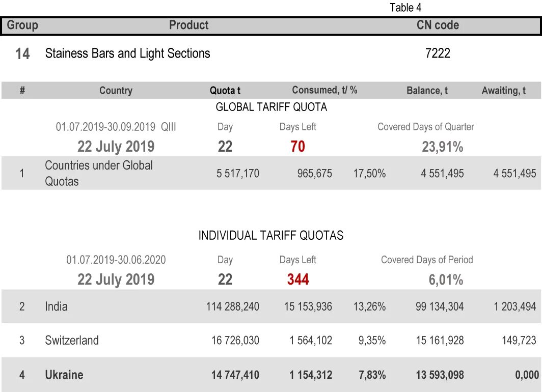Click the Quota t column header

click(x=225, y=91)
